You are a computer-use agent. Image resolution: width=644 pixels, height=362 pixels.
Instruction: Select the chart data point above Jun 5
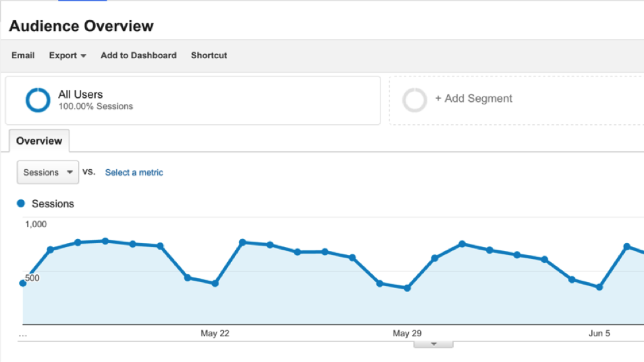tap(599, 287)
